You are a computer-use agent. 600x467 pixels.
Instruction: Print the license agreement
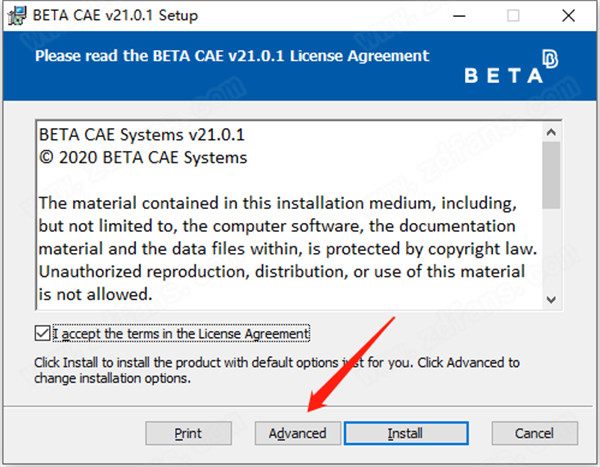click(188, 433)
